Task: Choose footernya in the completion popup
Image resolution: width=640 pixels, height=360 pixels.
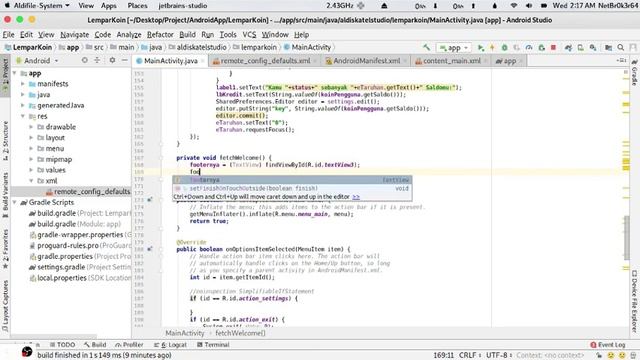Action: coord(292,180)
